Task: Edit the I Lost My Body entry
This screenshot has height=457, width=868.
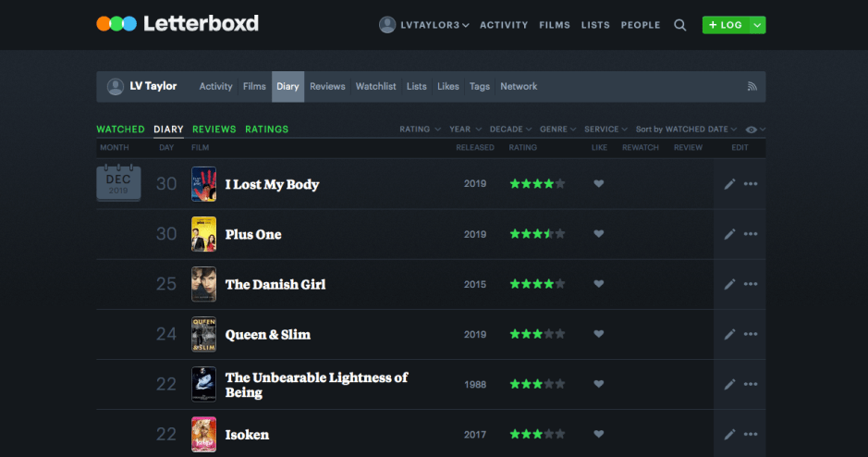Action: 729,184
